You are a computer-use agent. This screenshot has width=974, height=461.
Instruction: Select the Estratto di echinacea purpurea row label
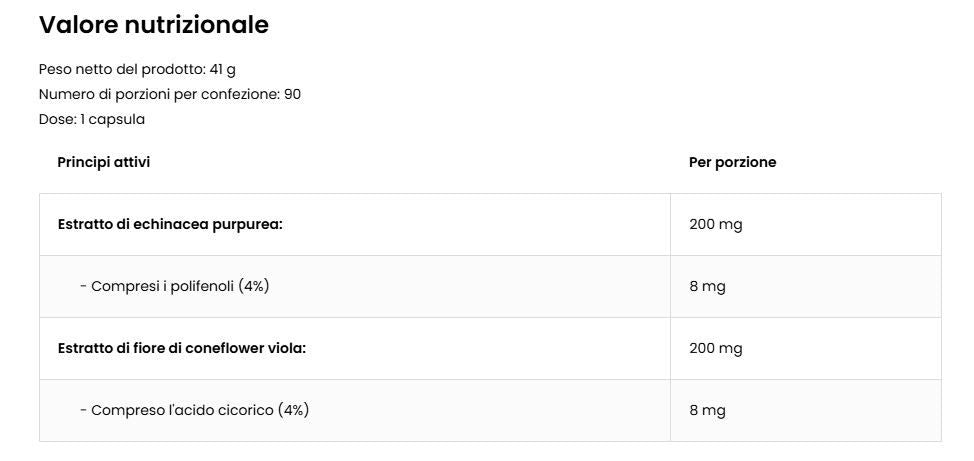pos(170,225)
